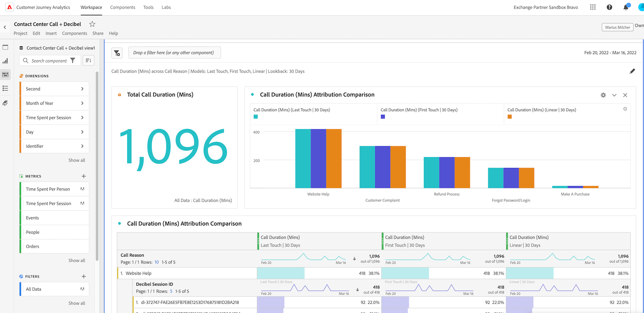Open the Feb 20 - Mar 16 date range
Image resolution: width=644 pixels, height=313 pixels.
tap(610, 53)
